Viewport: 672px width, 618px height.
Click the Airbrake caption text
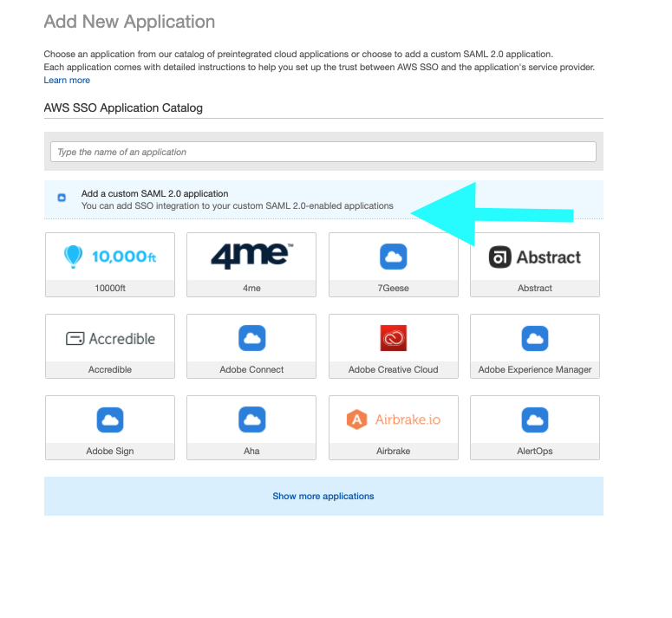click(x=393, y=451)
